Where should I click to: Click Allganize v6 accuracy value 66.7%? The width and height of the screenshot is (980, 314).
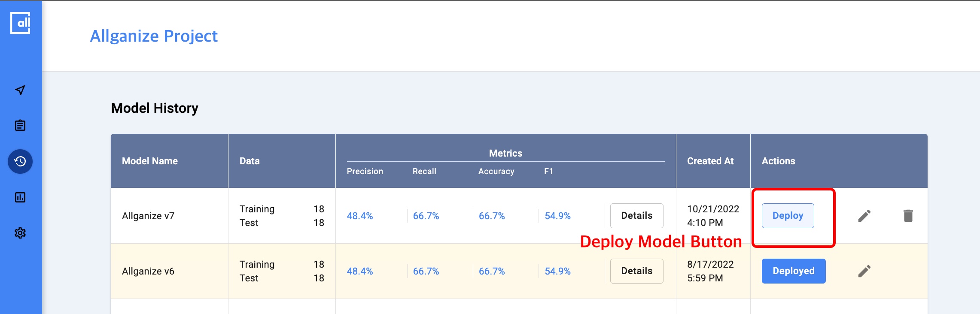[492, 271]
